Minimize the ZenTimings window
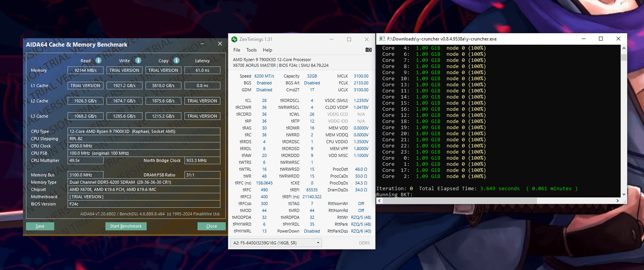644x270 pixels. coord(332,39)
